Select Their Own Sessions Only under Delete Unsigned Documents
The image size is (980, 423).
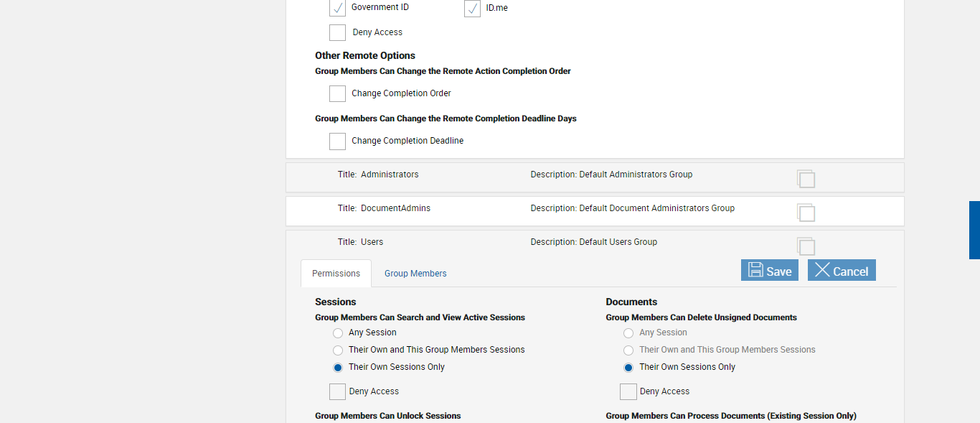(x=628, y=368)
